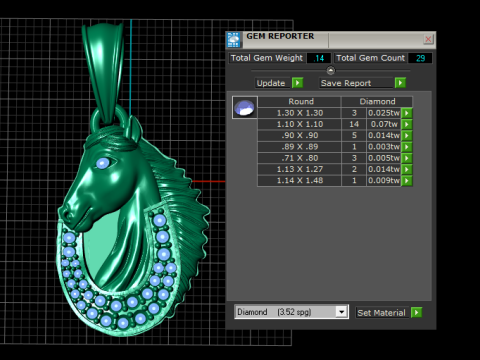Screen dimensions: 480x360
Task: Click green arrow for 1.30 X 1.30 row
Action: 407,113
